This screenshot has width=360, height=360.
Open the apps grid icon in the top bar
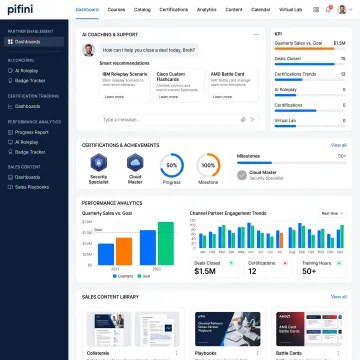316,10
